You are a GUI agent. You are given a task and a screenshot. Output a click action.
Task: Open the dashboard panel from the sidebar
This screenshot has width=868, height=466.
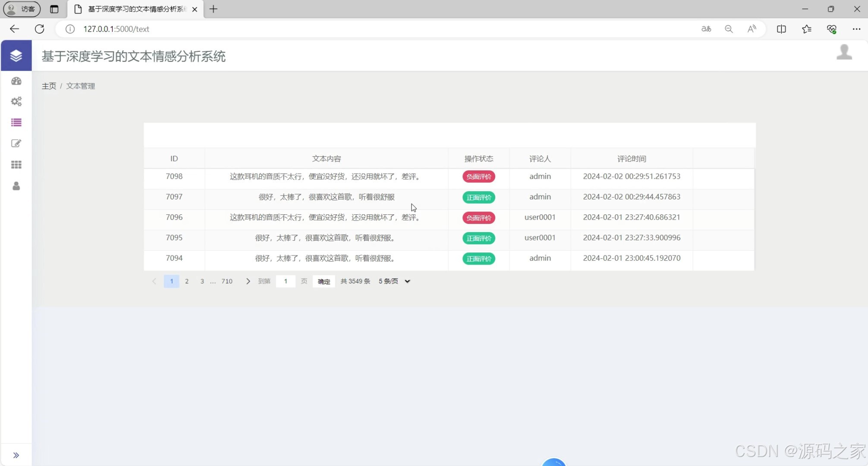16,81
